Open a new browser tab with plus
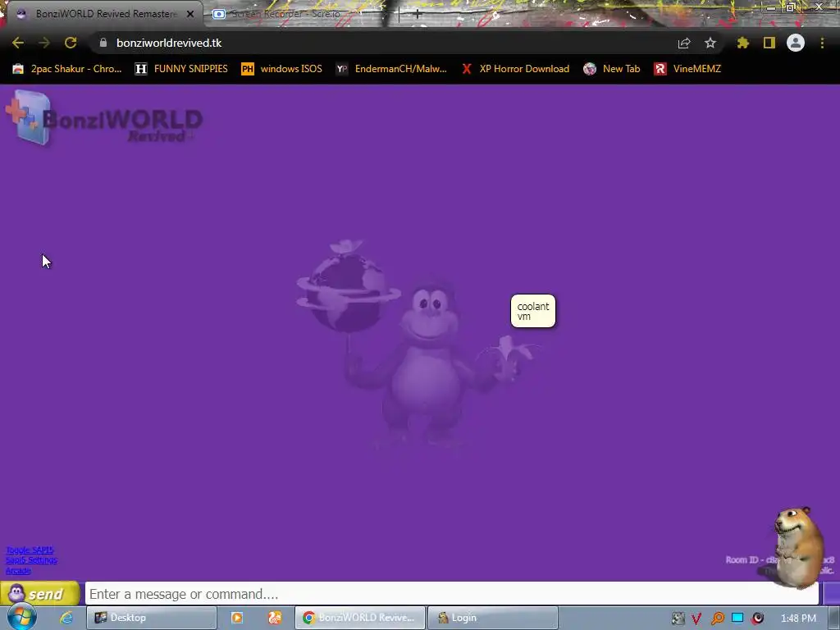The height and width of the screenshot is (630, 840). 418,15
